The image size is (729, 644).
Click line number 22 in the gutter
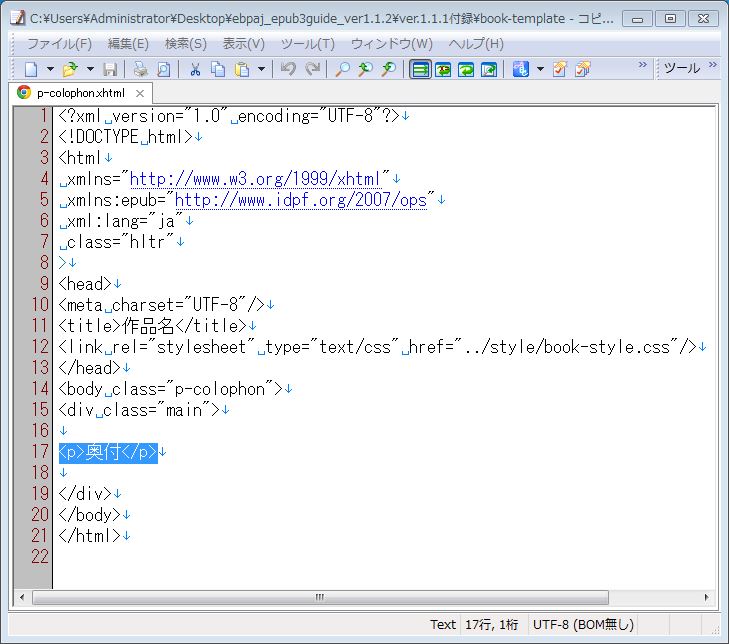[x=40, y=557]
